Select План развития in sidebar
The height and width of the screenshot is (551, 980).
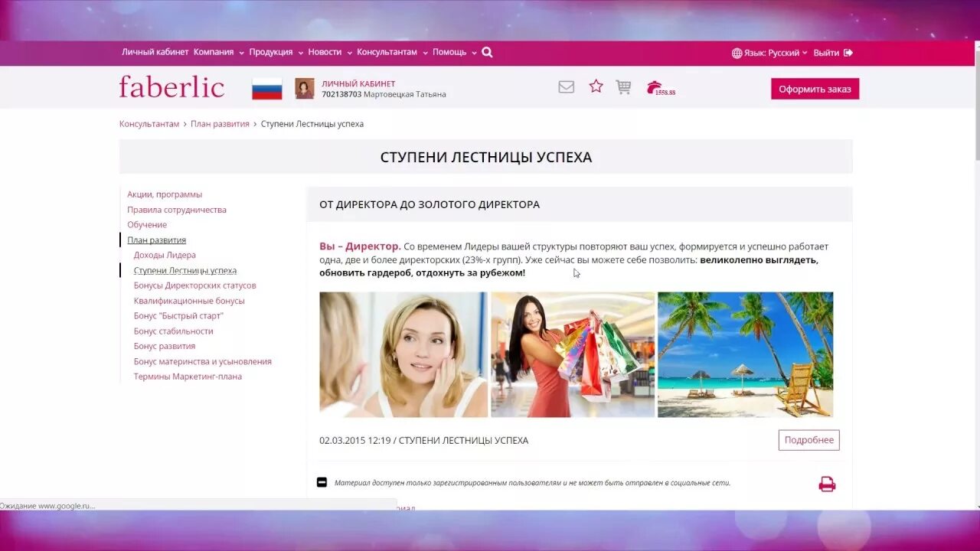coord(156,240)
